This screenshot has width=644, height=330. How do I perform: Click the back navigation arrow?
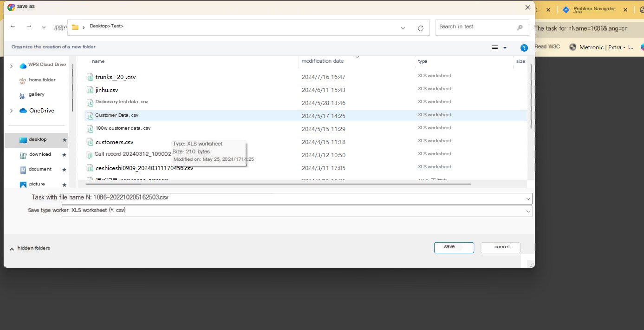pos(13,26)
